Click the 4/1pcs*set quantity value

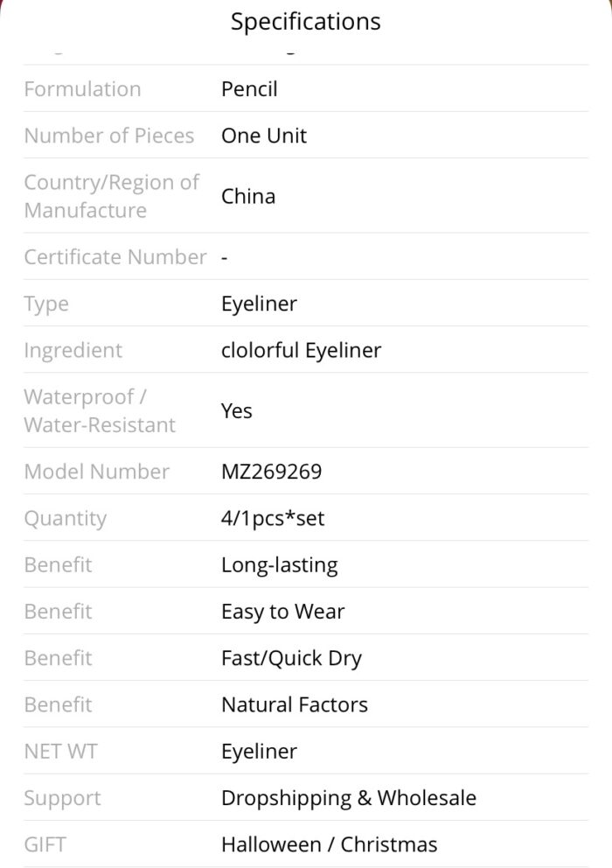coord(273,519)
